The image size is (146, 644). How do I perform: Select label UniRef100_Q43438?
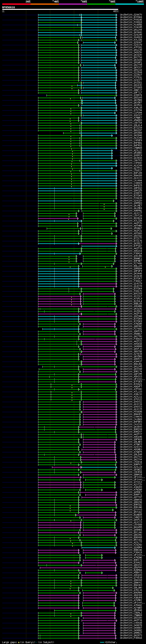[x=131, y=276]
